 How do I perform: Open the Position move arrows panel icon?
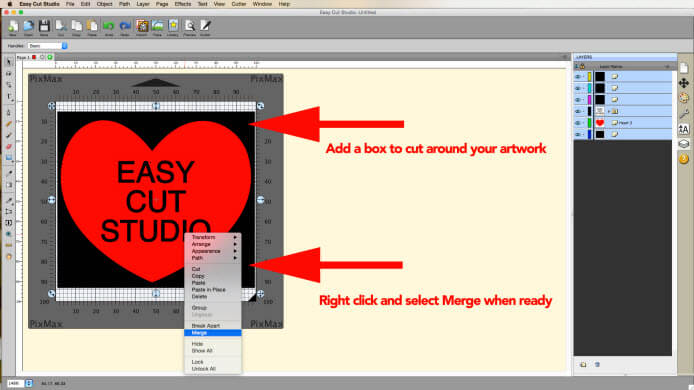pos(684,83)
